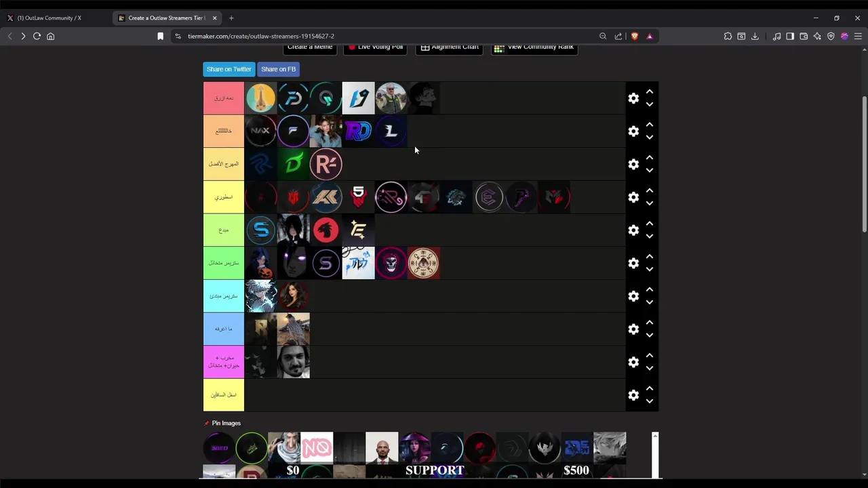The width and height of the screenshot is (868, 488).
Task: Select the pink tier label color cell
Action: (224, 98)
